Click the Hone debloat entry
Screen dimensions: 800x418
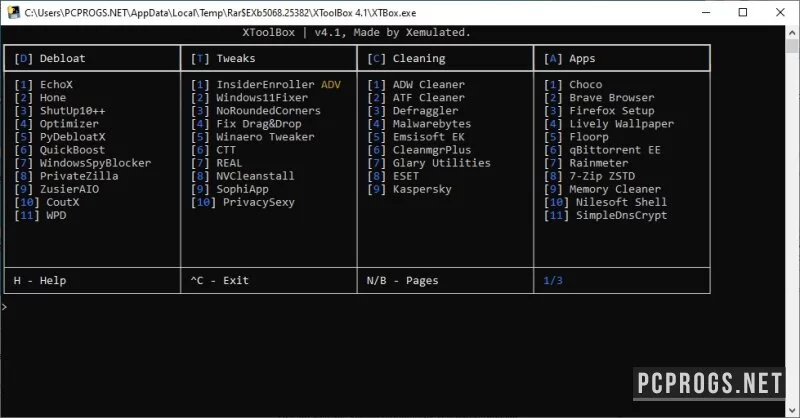(x=40, y=98)
